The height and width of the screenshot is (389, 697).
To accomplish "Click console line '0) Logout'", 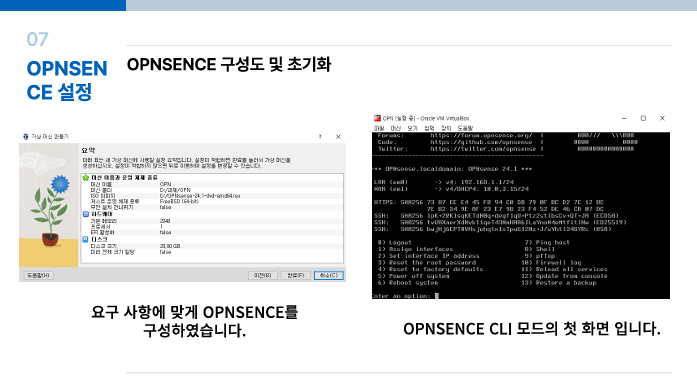I will [395, 243].
